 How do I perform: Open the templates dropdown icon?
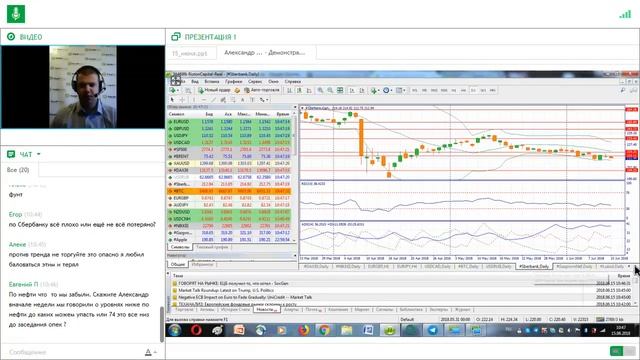(400, 90)
